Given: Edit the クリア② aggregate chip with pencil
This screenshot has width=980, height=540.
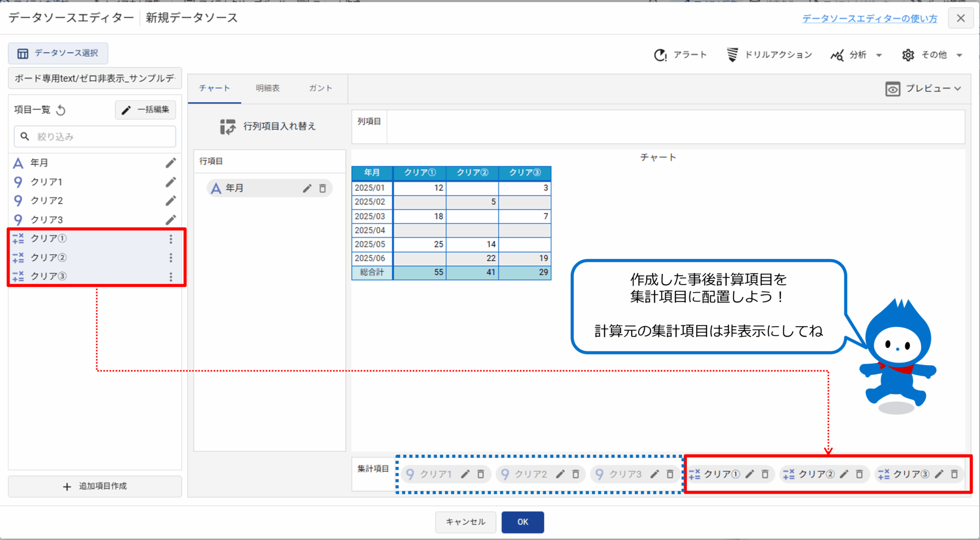Looking at the screenshot, I should [844, 474].
